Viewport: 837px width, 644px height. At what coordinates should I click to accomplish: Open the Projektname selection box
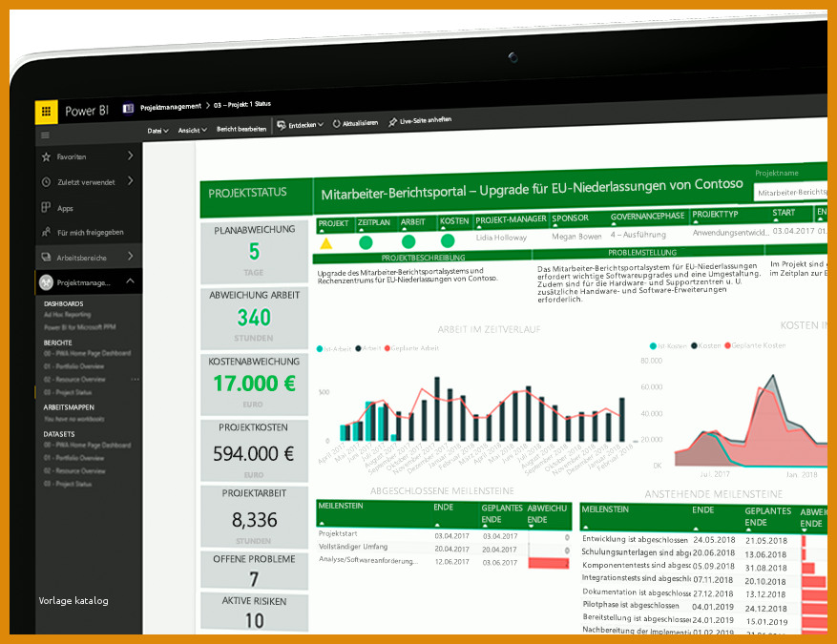coord(791,192)
